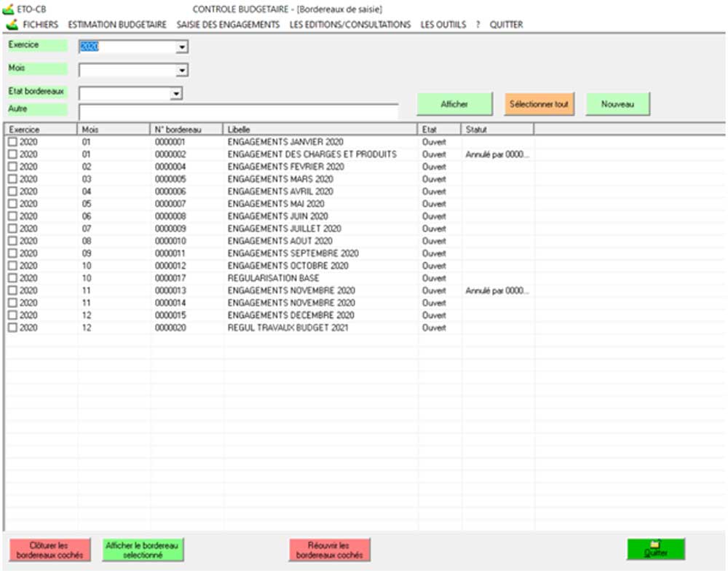Click the icon left of FICHIERS menu

point(12,24)
